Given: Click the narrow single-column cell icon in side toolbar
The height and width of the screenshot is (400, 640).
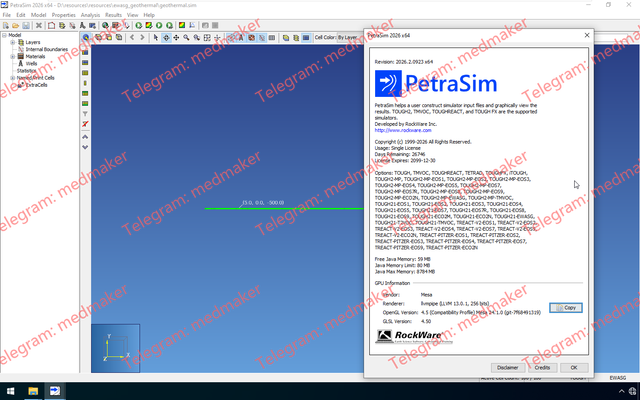Looking at the screenshot, I should pyautogui.click(x=85, y=83).
